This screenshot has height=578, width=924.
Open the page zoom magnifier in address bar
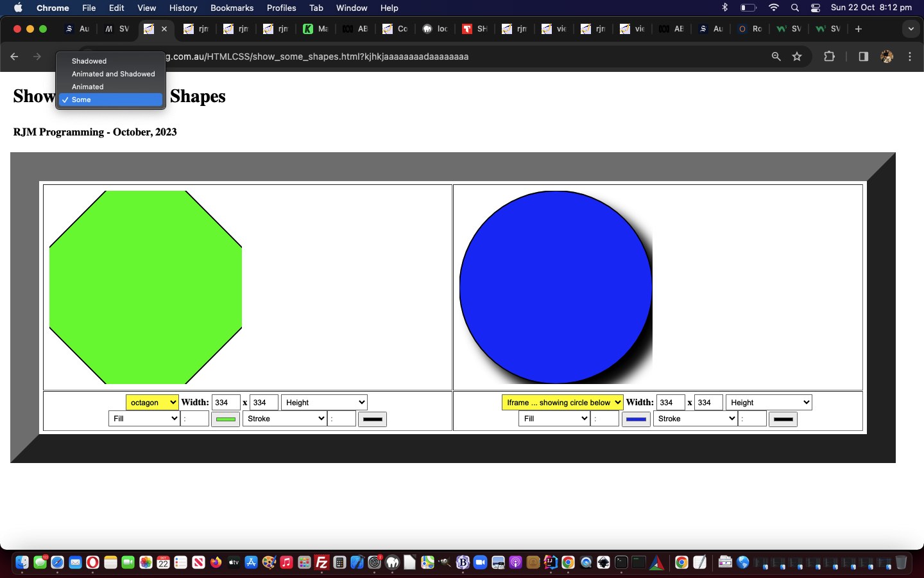pos(776,57)
